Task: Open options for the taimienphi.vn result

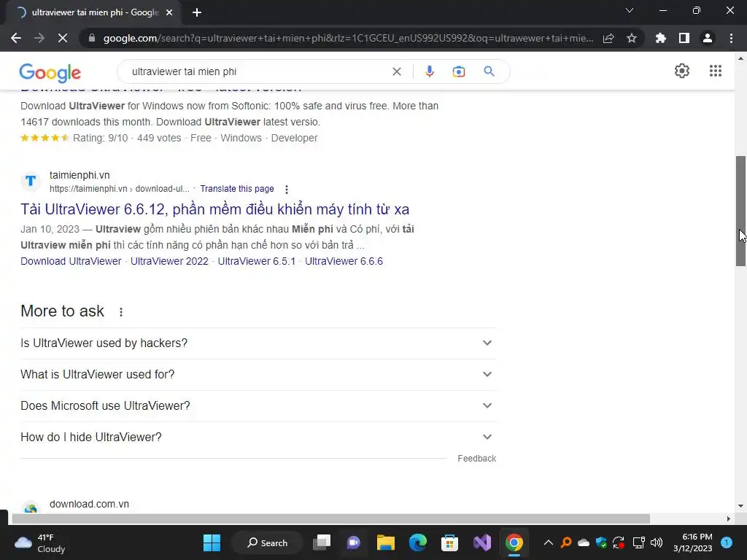Action: pyautogui.click(x=286, y=190)
